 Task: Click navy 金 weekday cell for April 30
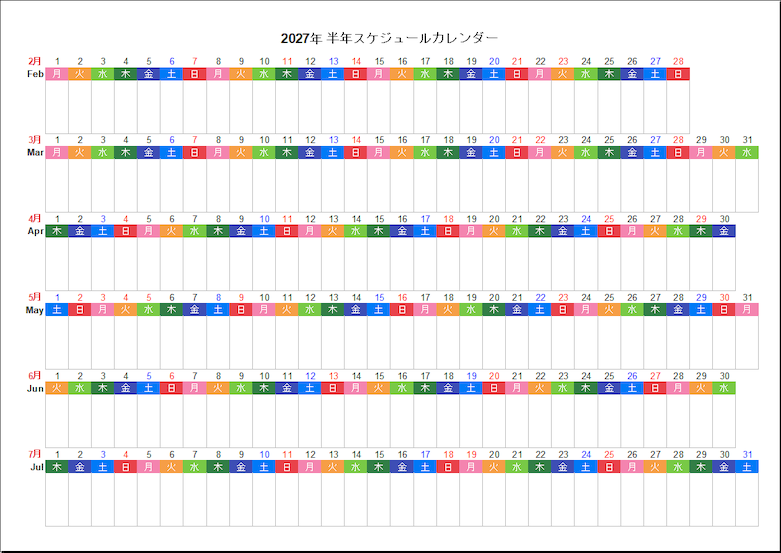pyautogui.click(x=724, y=231)
